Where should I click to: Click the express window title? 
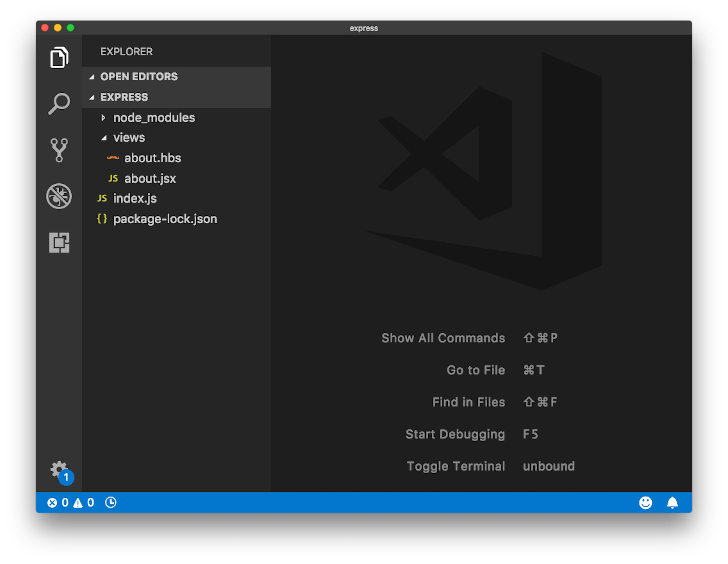point(364,28)
